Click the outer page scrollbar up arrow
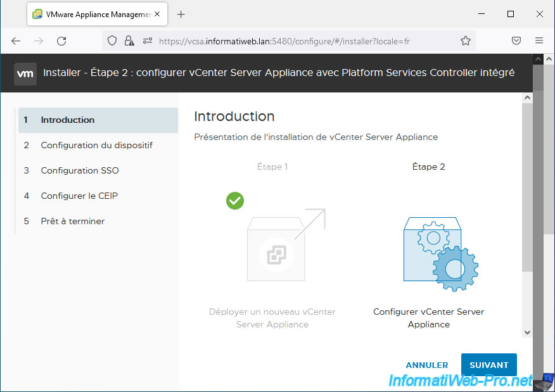 click(549, 59)
